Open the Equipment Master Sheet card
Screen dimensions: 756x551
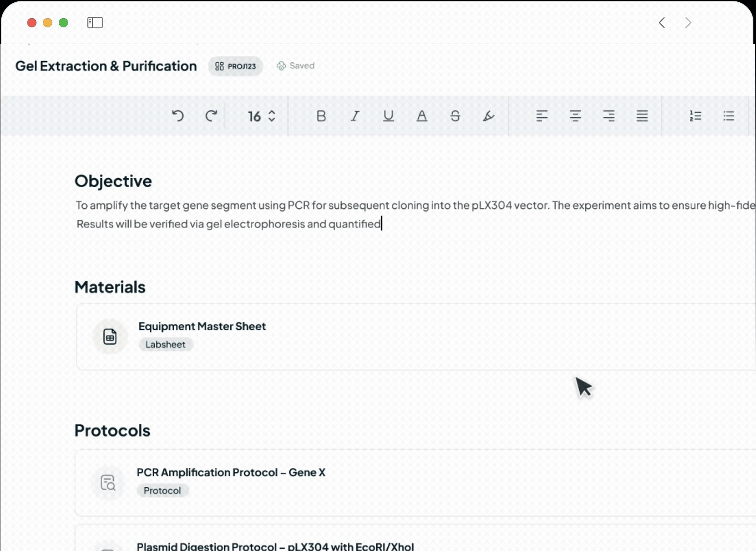click(202, 326)
